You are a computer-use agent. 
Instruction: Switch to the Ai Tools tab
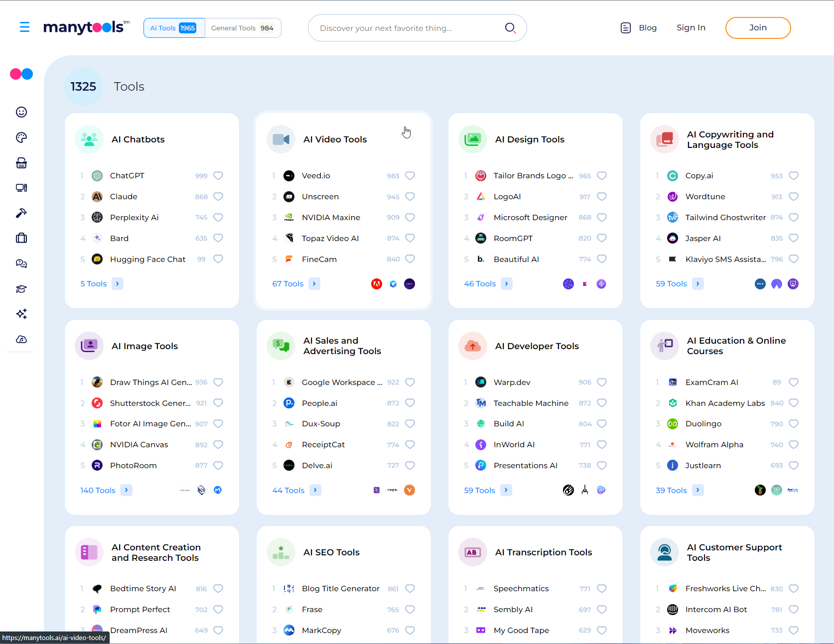click(x=174, y=28)
